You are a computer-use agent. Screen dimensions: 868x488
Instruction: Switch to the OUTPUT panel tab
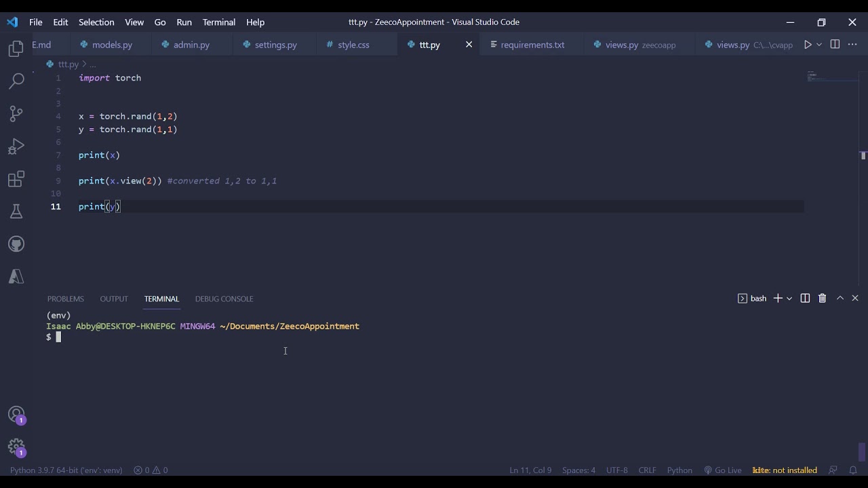click(114, 299)
